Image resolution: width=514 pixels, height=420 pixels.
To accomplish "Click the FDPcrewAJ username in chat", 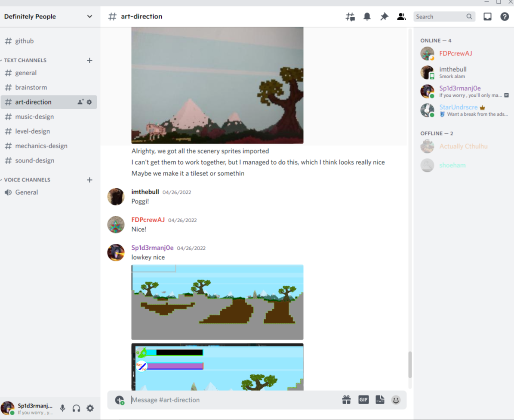I will pyautogui.click(x=148, y=220).
